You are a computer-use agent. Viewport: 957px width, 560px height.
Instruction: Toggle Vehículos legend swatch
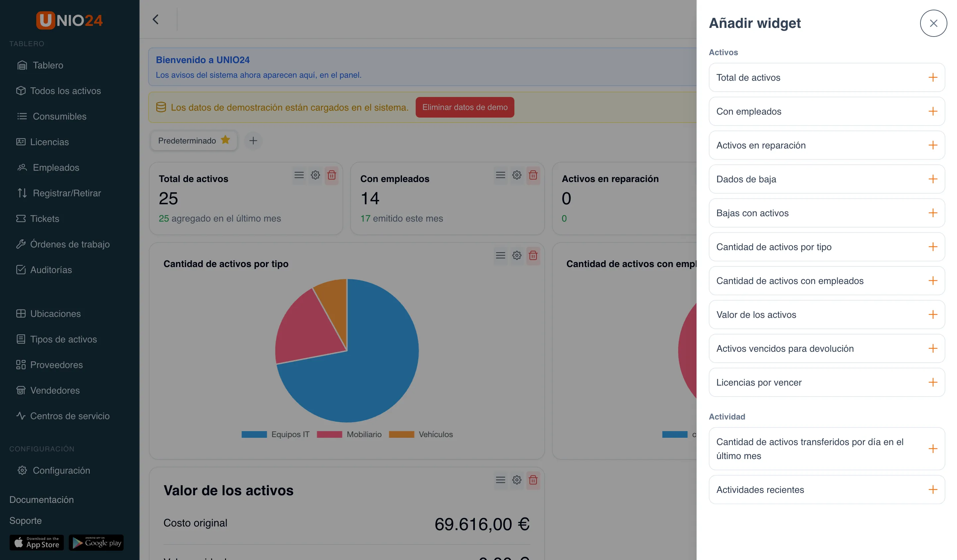[x=401, y=434]
